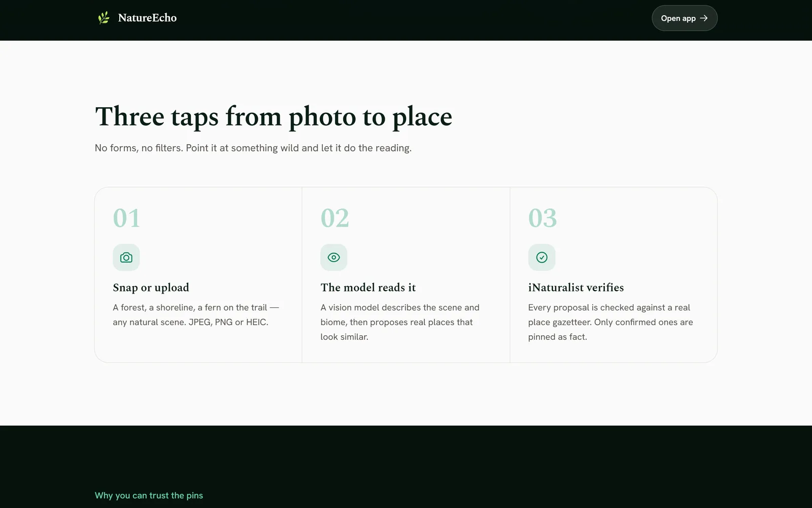Click the step number 02
Screen dimensions: 812x508
(x=334, y=218)
